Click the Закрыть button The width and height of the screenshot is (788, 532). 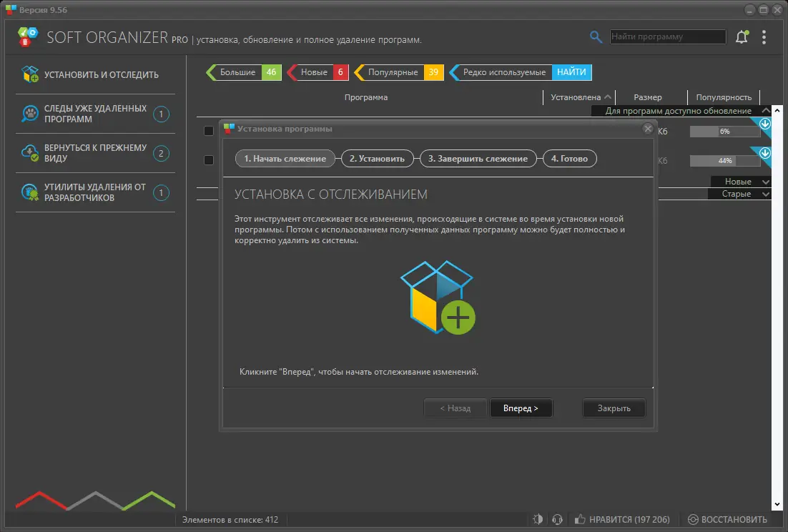(614, 408)
